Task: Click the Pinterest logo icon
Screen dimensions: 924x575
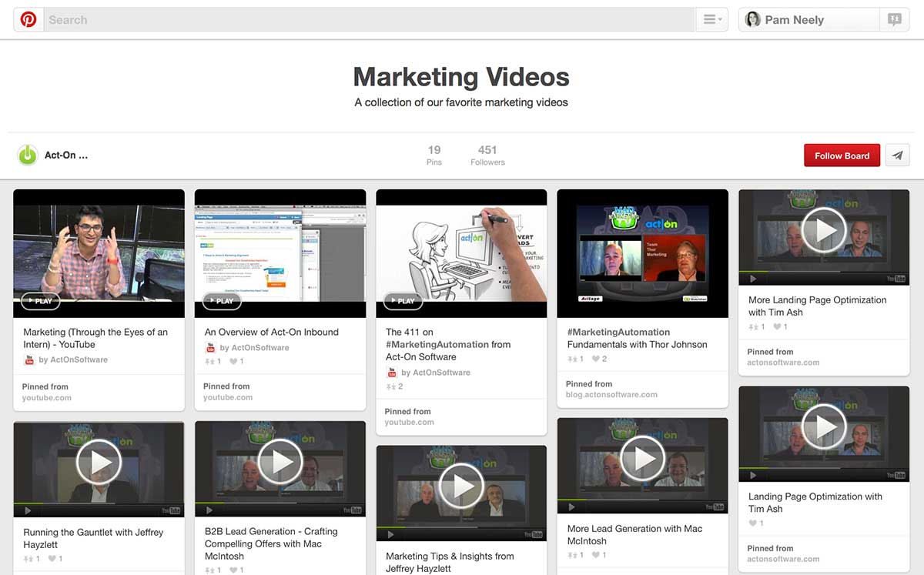Action: pyautogui.click(x=28, y=20)
